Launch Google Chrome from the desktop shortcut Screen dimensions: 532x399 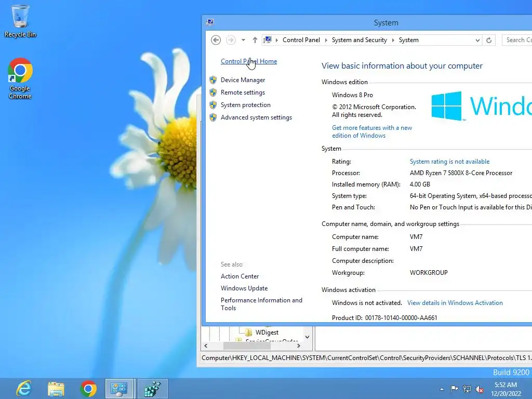(20, 79)
